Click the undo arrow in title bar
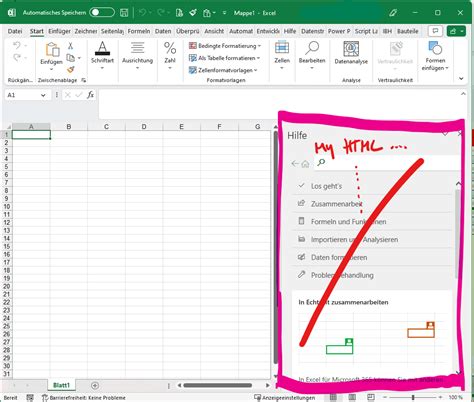 (x=143, y=13)
